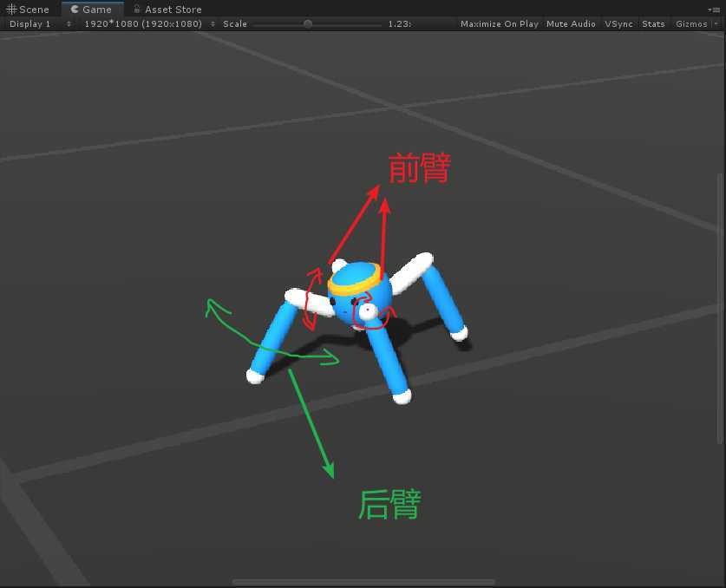Click the horizontal scrollbar at the bottom
The height and width of the screenshot is (588, 726).
pyautogui.click(x=363, y=582)
